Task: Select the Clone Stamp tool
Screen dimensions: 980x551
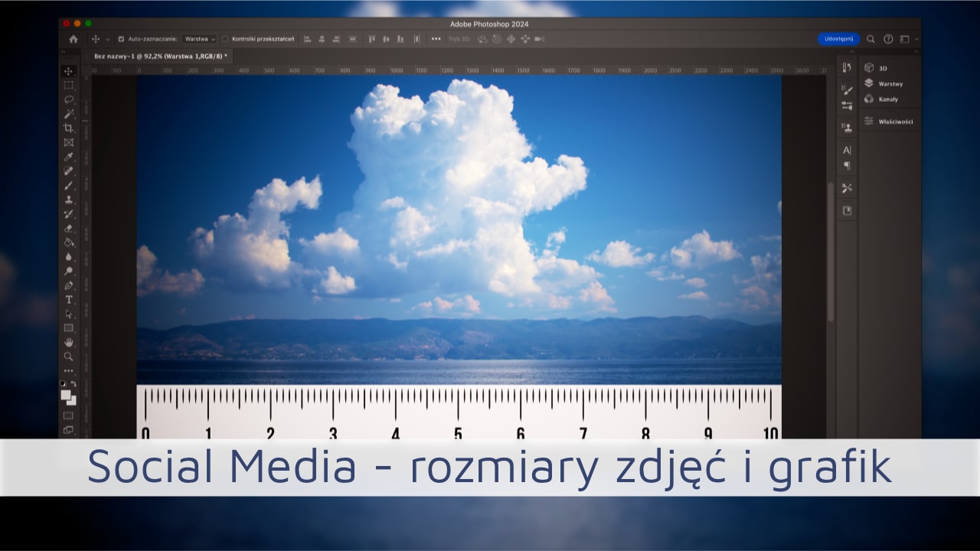Action: pyautogui.click(x=69, y=200)
